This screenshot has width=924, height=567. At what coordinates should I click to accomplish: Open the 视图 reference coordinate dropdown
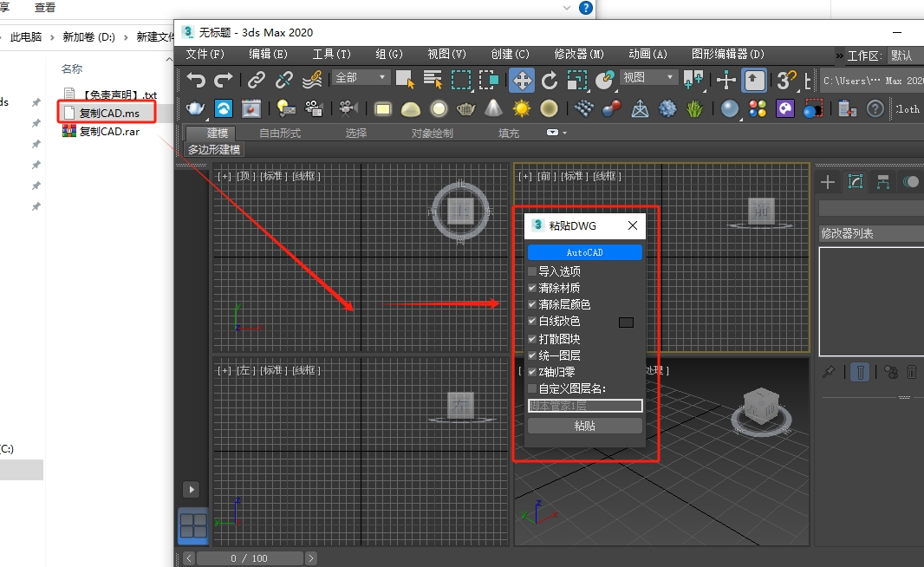point(649,77)
